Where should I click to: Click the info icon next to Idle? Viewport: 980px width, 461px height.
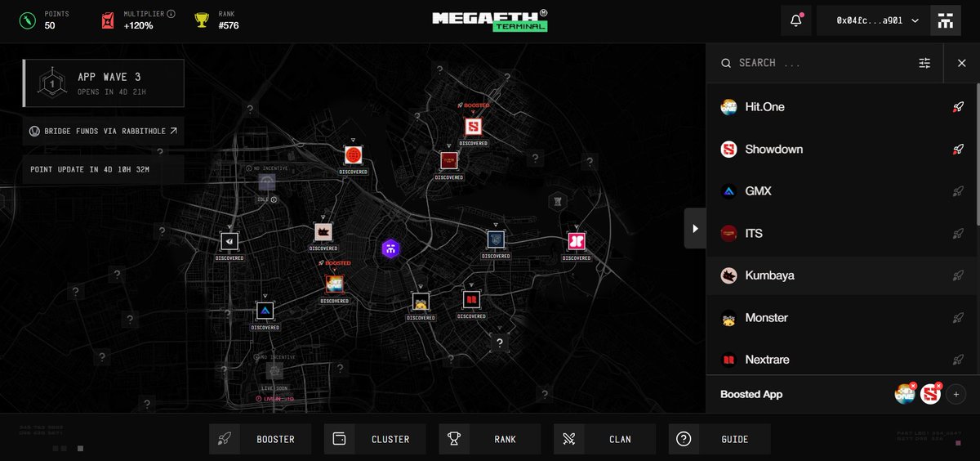click(x=274, y=199)
